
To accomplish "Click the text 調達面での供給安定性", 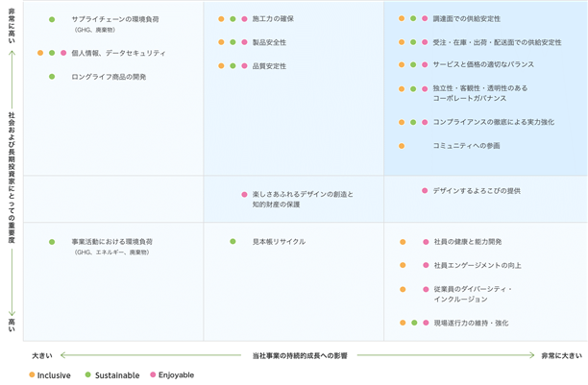I will pyautogui.click(x=467, y=19).
